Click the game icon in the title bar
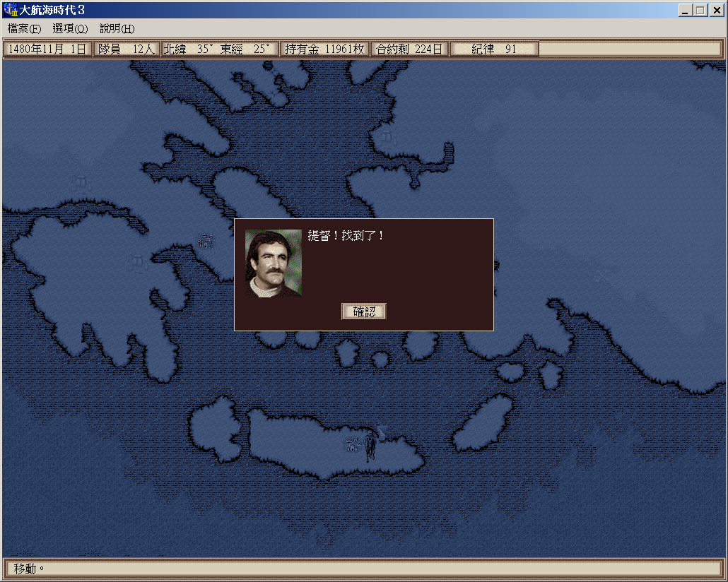Viewport: 728px width, 582px height. (x=10, y=10)
